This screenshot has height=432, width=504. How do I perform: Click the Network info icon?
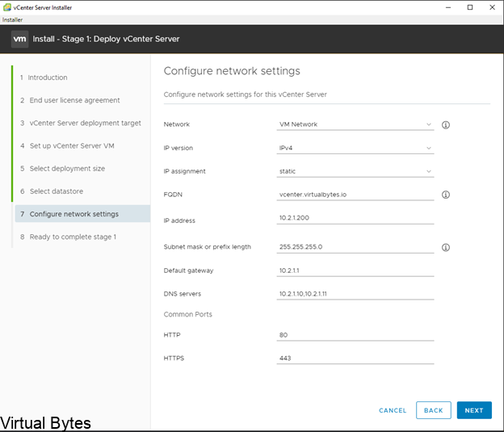point(446,125)
